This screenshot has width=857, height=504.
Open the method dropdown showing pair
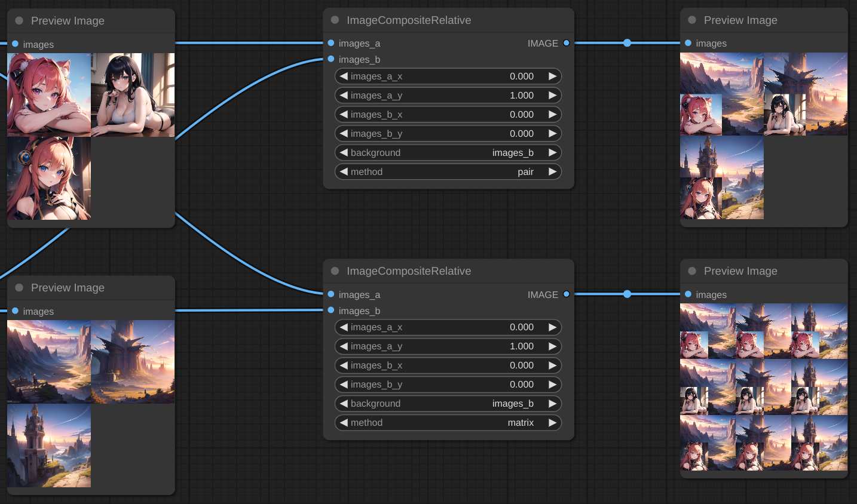tap(448, 172)
